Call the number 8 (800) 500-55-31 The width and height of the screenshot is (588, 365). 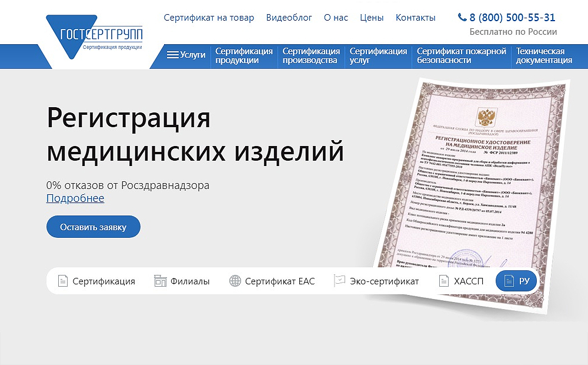click(512, 17)
